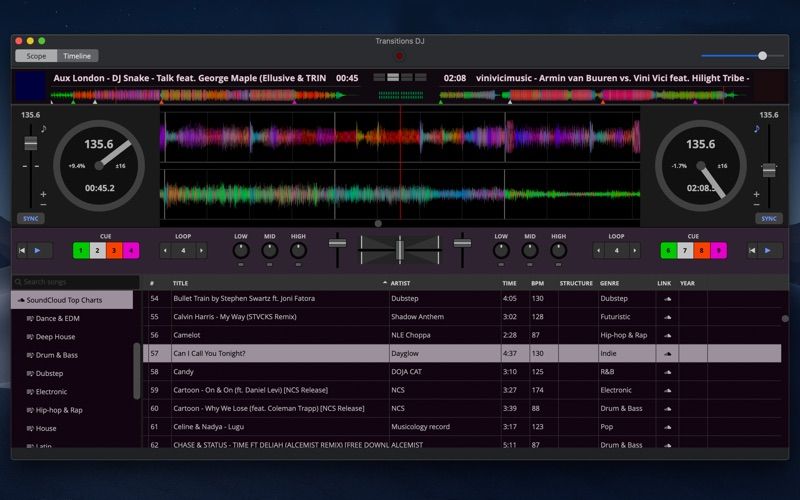Trigger cue point 9 on right deck
Viewport: 800px width, 500px height.
pyautogui.click(x=718, y=250)
